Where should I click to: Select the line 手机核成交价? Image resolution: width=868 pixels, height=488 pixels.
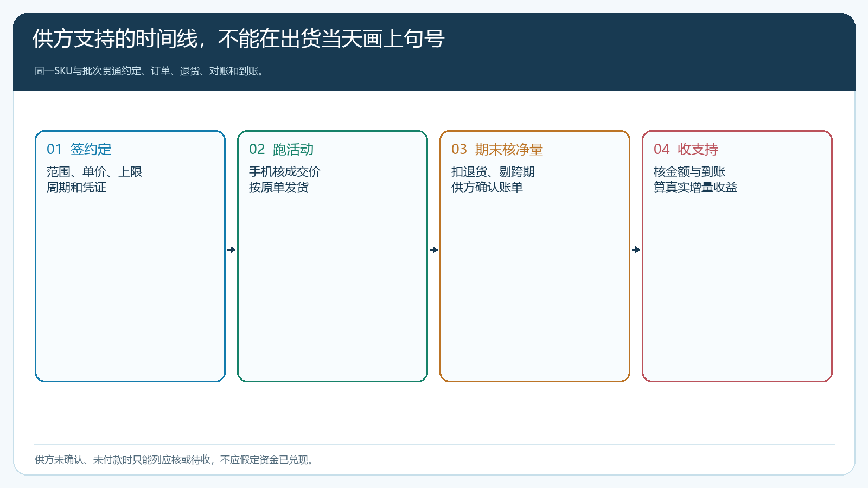(285, 172)
